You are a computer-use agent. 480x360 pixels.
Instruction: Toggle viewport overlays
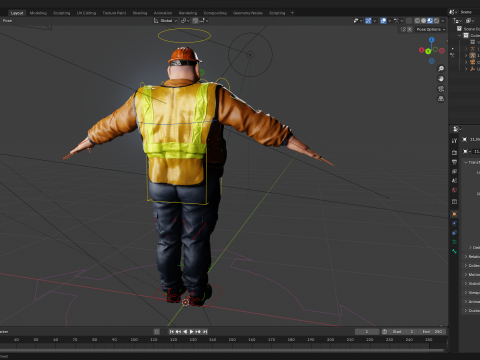click(x=383, y=21)
